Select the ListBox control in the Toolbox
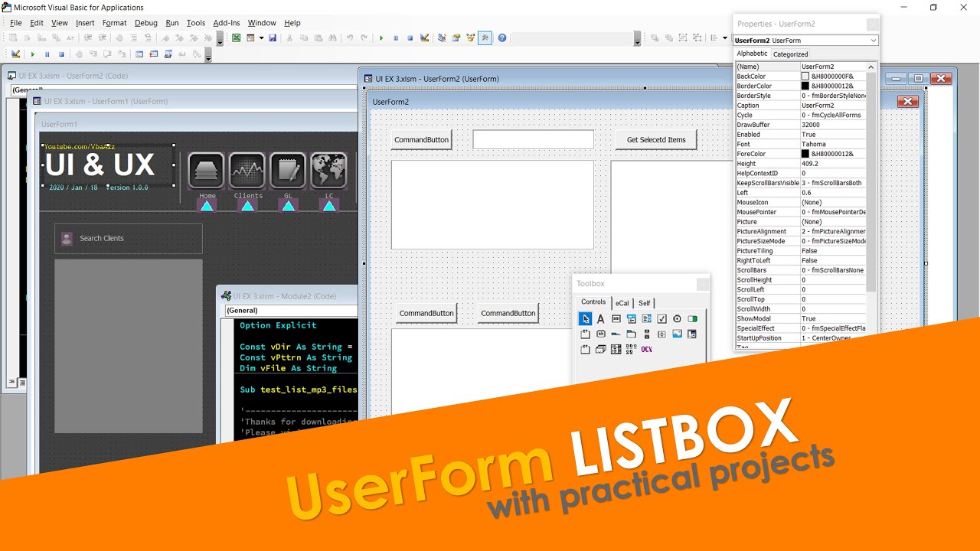 pos(647,319)
